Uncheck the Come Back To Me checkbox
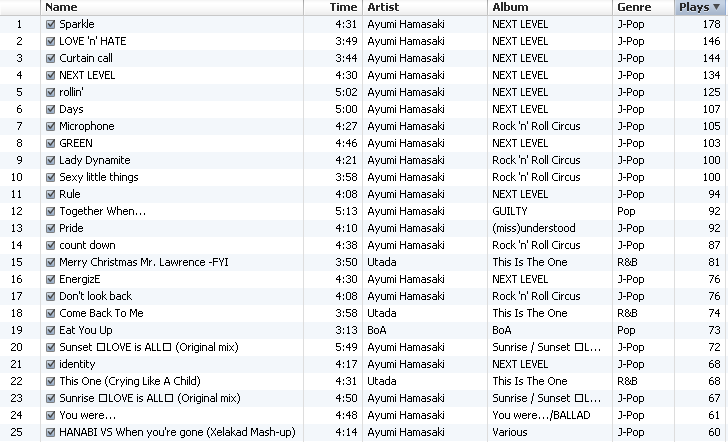Viewport: 728px width, 442px height. tap(51, 313)
